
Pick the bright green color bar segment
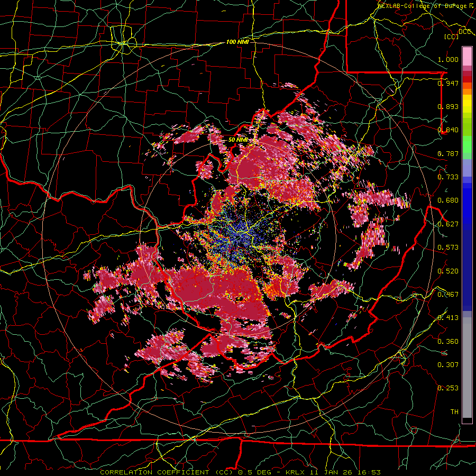coord(467,144)
